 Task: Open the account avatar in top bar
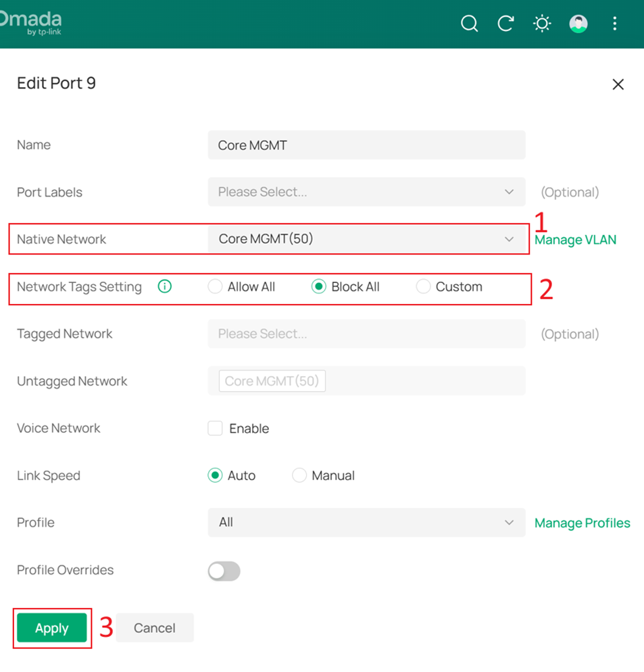578,24
